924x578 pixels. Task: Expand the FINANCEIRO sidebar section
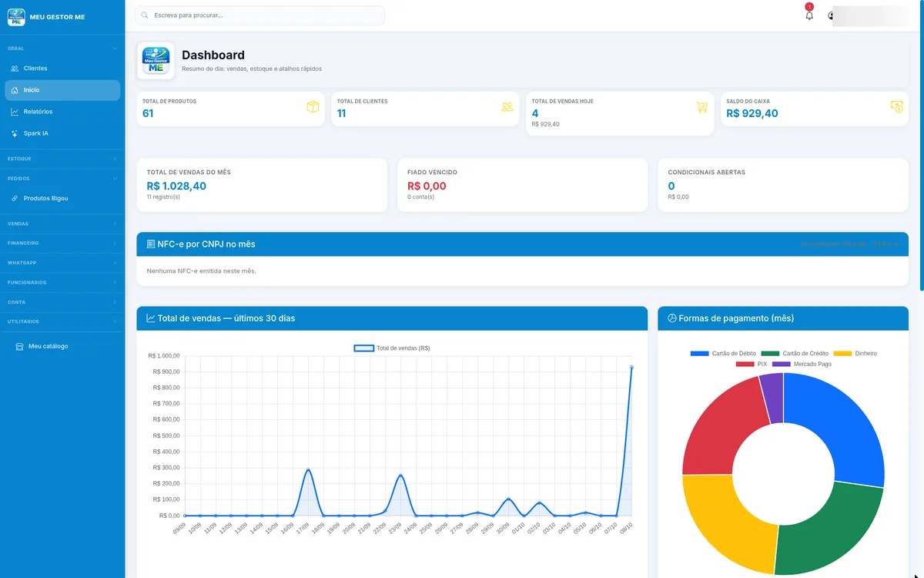coord(62,243)
